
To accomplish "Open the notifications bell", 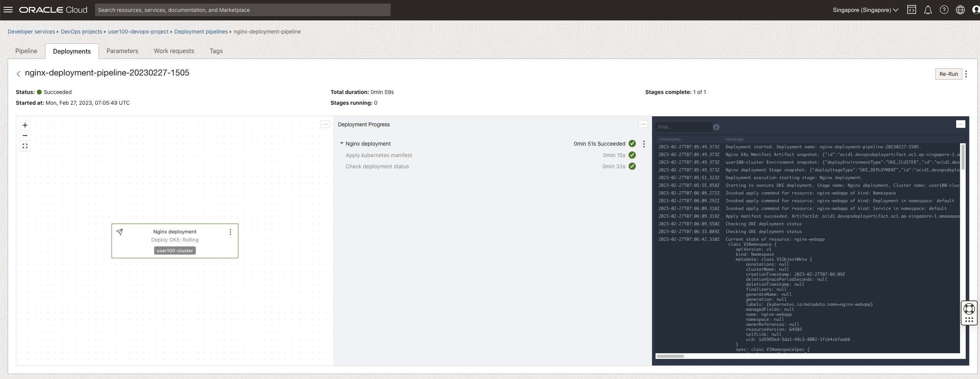I will (x=928, y=10).
